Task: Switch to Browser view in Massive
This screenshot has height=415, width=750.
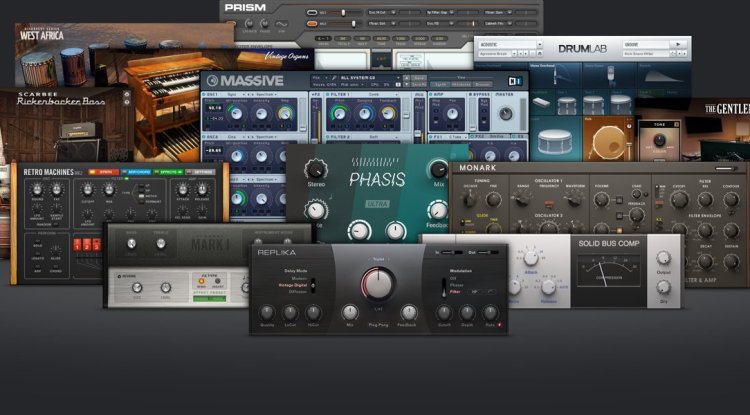Action: tap(483, 84)
